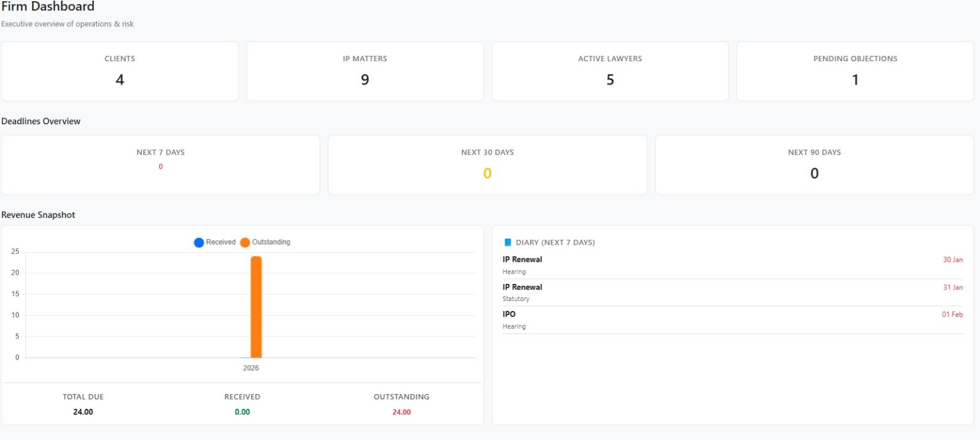Select the Next 90 Days deadline card
The height and width of the screenshot is (440, 980).
coord(815,165)
